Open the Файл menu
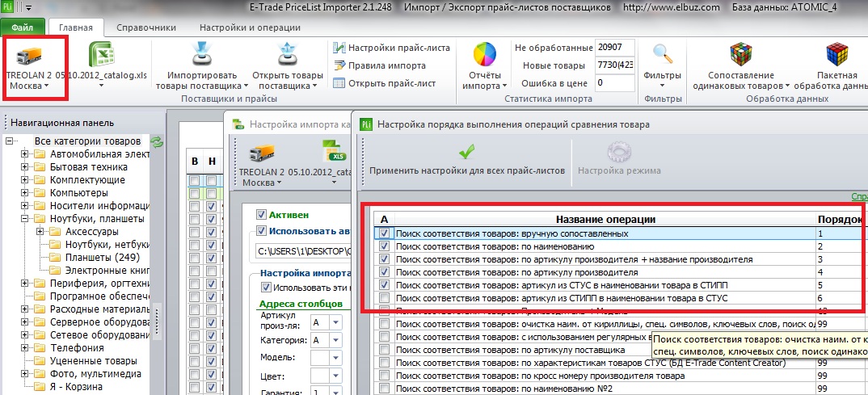 pos(22,27)
